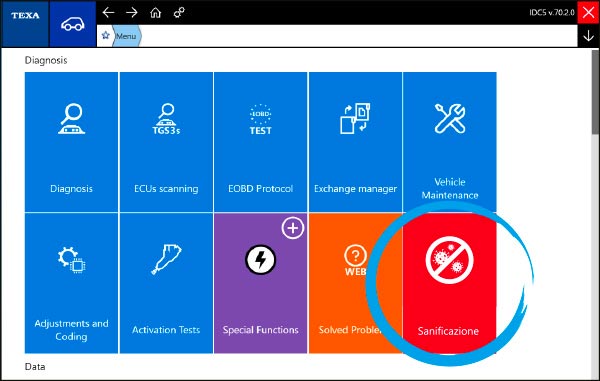The height and width of the screenshot is (381, 600).
Task: Close the IDC5 application window
Action: [x=589, y=12]
